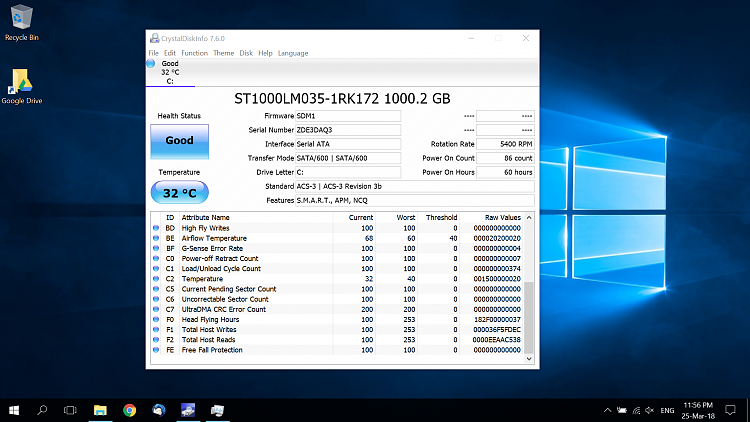
Task: Click the status dot for UltraDMA CRC Error Count
Action: pos(156,309)
